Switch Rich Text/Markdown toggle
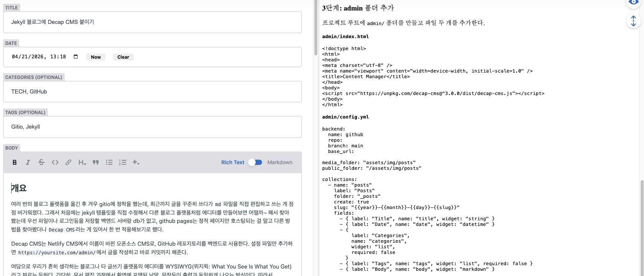The height and width of the screenshot is (276, 644). coord(255,162)
